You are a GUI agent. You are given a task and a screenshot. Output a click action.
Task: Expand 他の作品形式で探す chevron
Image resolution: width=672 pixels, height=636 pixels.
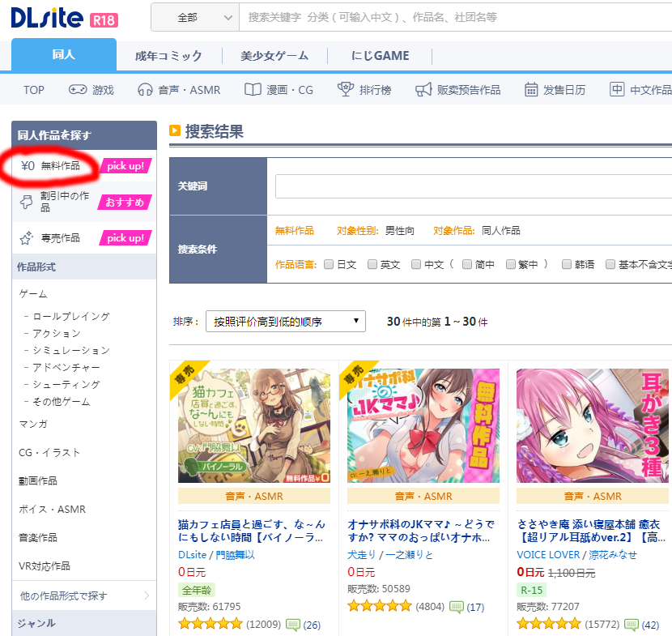147,595
